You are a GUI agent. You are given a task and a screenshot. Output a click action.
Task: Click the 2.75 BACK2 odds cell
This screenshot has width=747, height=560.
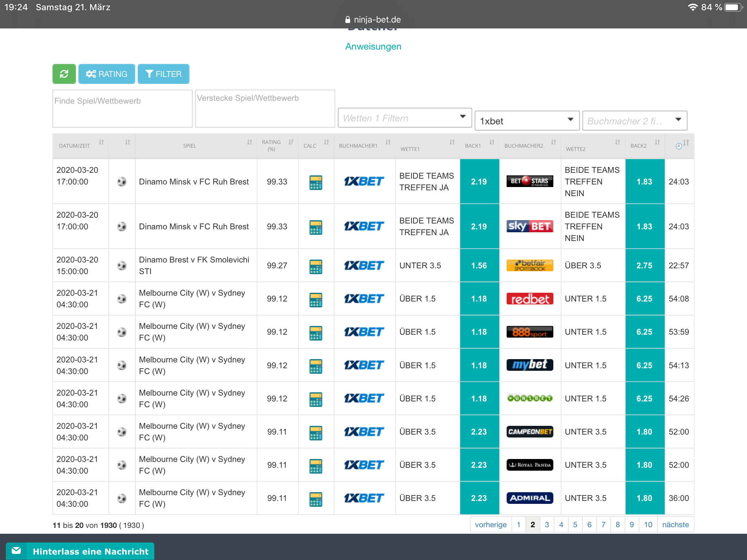[x=645, y=265]
